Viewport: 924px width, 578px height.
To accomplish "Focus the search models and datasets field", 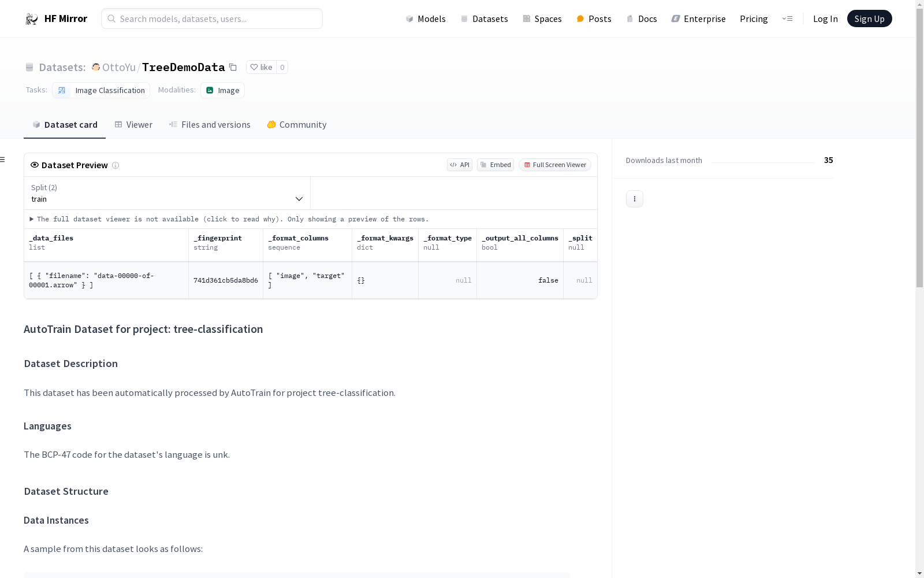I will point(212,18).
